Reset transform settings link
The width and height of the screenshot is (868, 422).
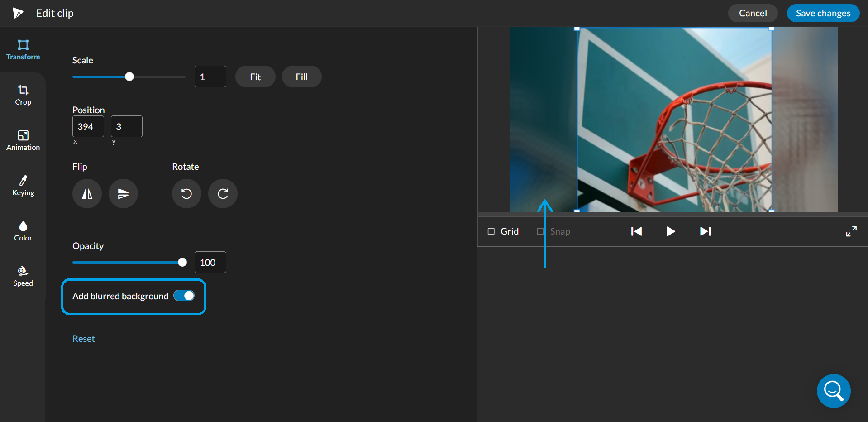click(84, 339)
